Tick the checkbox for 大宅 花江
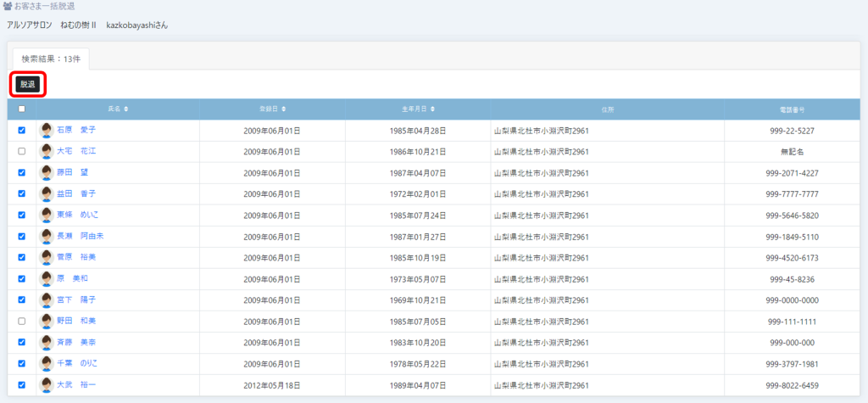Screen dimensions: 868x403 [x=22, y=152]
